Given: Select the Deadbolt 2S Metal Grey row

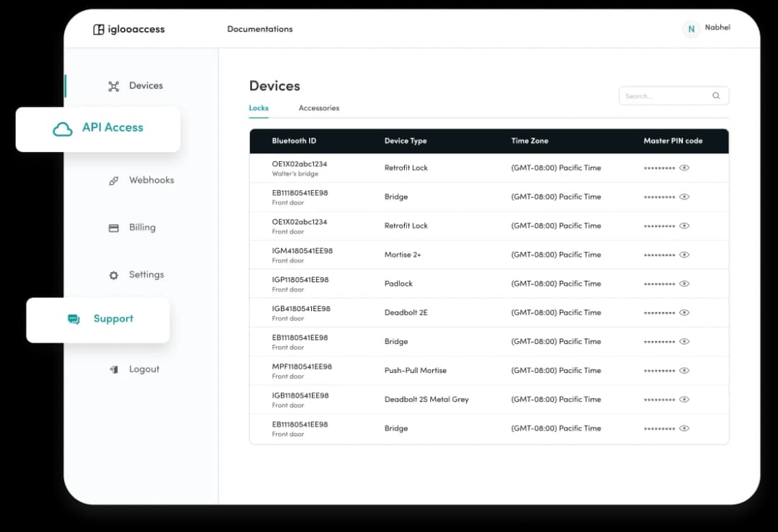Looking at the screenshot, I should [426, 400].
